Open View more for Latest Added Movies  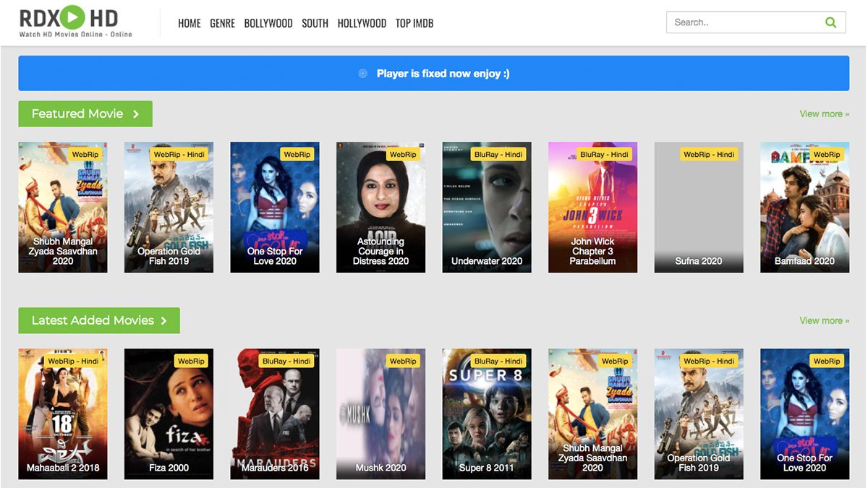pos(825,321)
